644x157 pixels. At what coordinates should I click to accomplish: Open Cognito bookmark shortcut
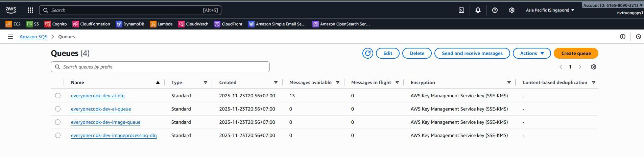(x=55, y=24)
